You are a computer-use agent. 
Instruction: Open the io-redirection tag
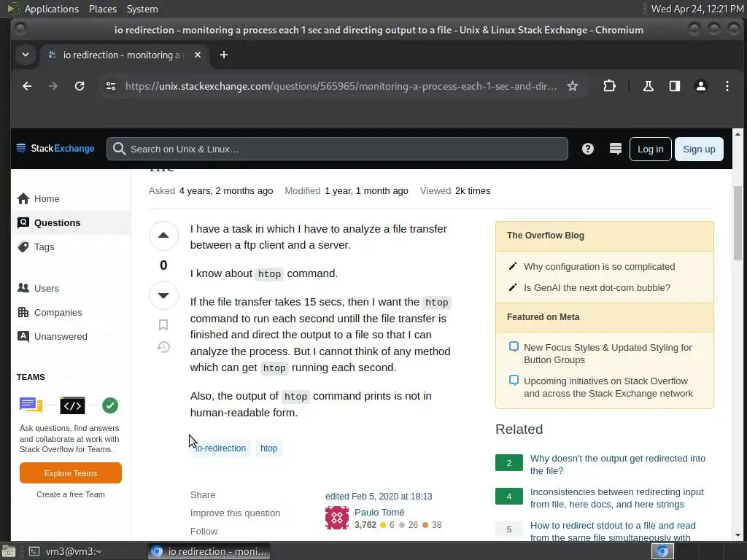[220, 448]
